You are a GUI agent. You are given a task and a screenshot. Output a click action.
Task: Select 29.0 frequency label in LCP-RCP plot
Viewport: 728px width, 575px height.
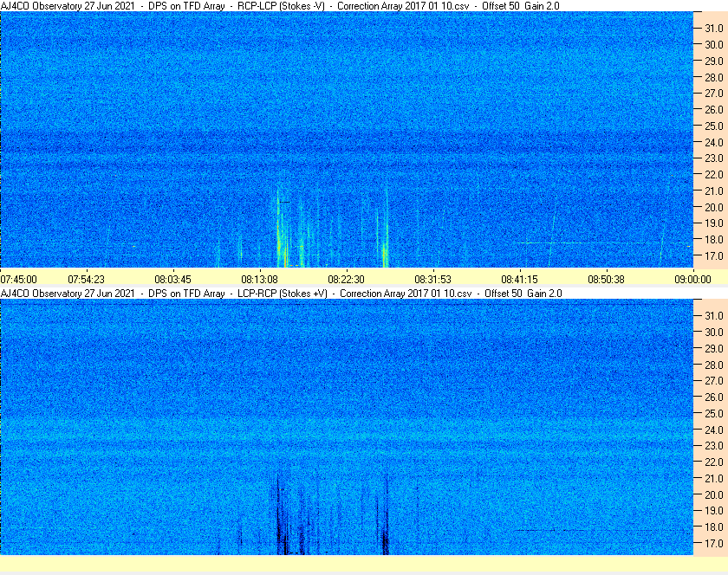click(714, 348)
